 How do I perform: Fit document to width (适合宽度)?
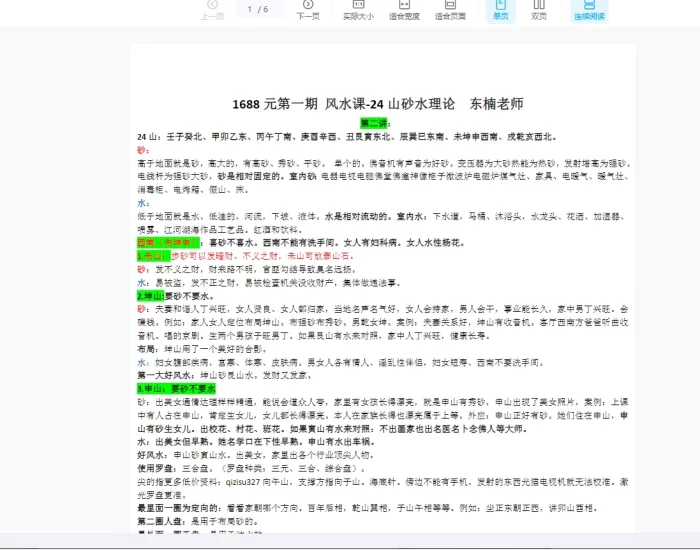point(404,10)
